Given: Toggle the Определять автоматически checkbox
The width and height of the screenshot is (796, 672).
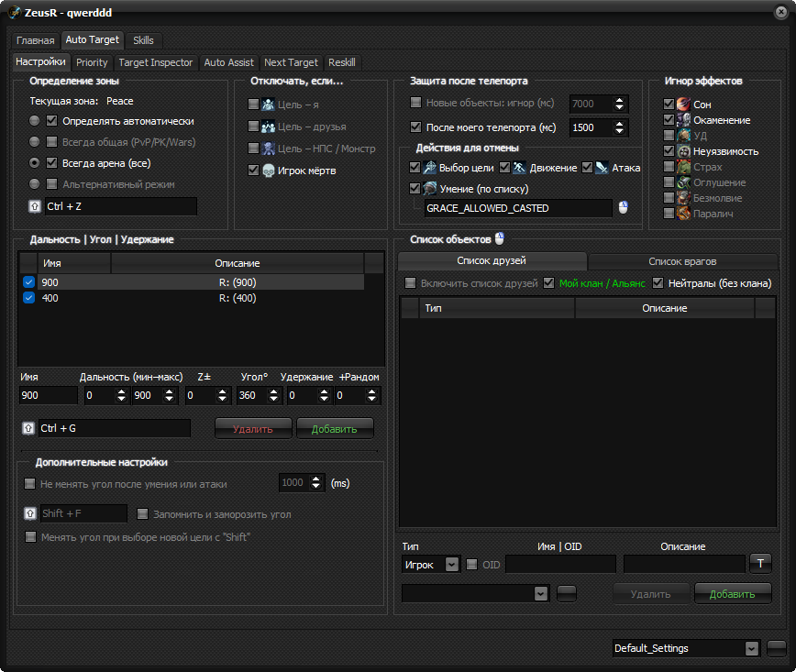Looking at the screenshot, I should (x=51, y=121).
